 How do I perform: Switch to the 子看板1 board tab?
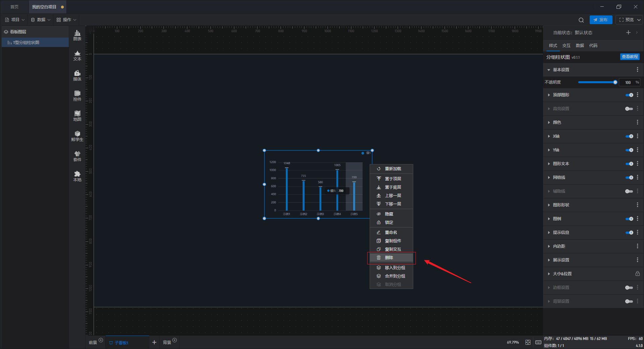127,343
